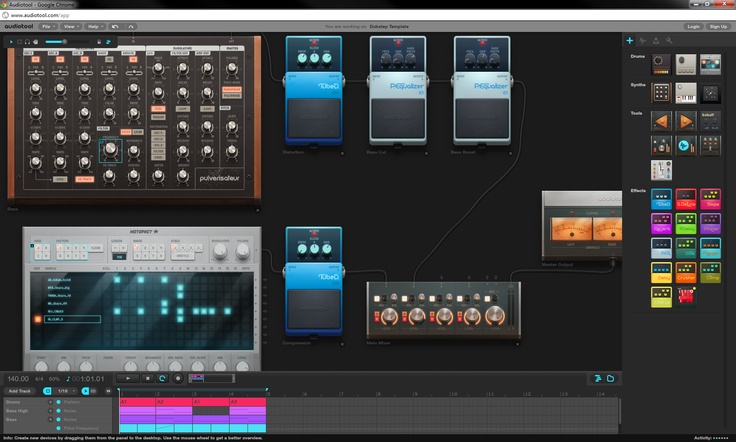Click the Sign Up button

click(718, 26)
